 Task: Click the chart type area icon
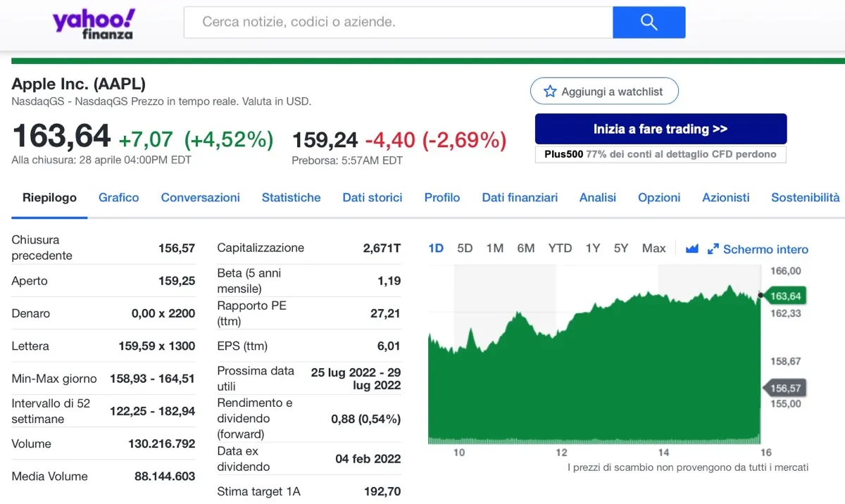[x=691, y=248]
